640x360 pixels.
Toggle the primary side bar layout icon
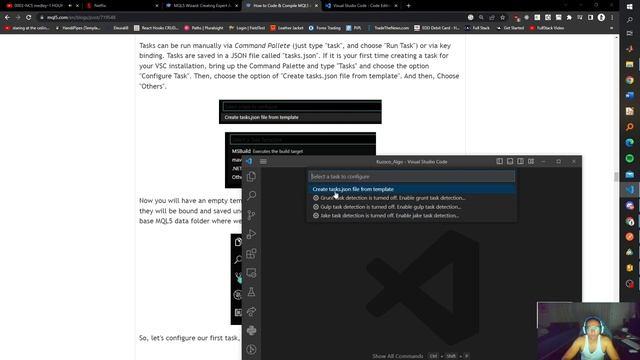[x=499, y=161]
